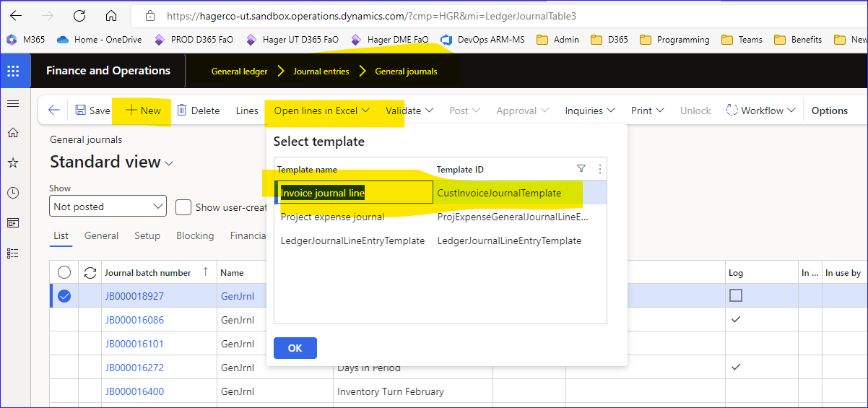
Task: Create a new journal with New
Action: 143,110
